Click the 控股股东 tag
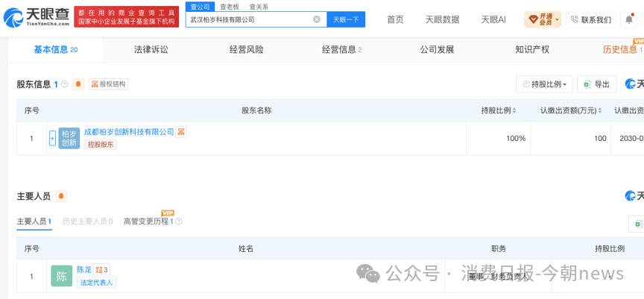The height and width of the screenshot is (299, 644). click(x=101, y=145)
